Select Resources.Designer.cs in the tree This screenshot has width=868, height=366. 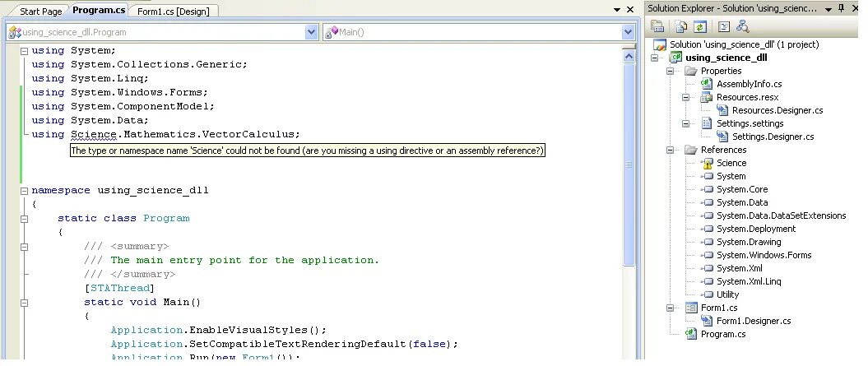click(x=777, y=110)
